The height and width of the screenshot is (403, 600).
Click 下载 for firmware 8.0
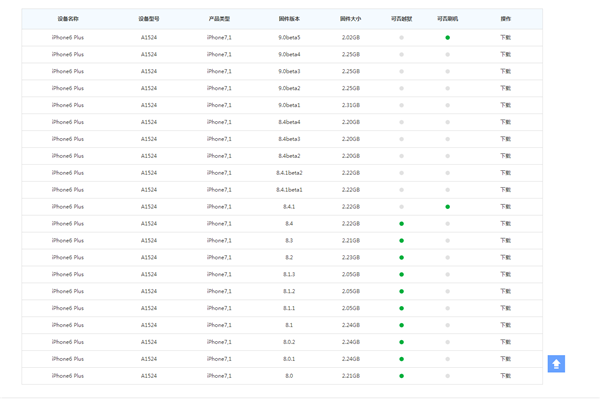tap(505, 376)
